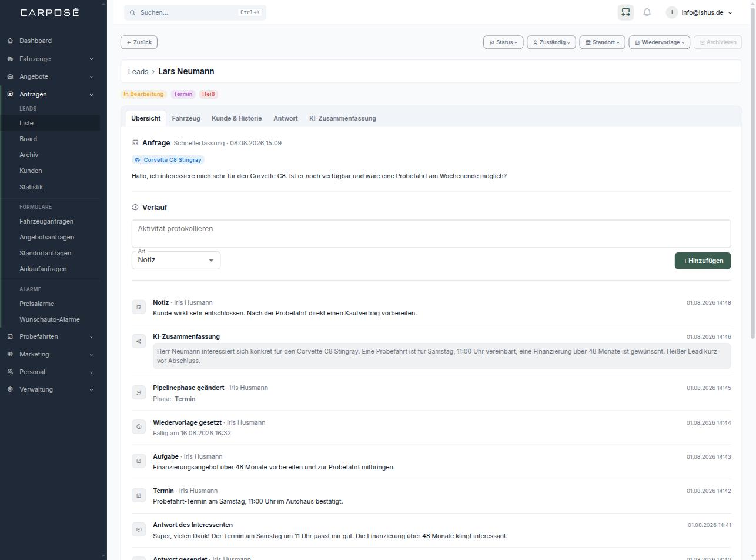Click the Angebote sidebar icon

tap(10, 76)
